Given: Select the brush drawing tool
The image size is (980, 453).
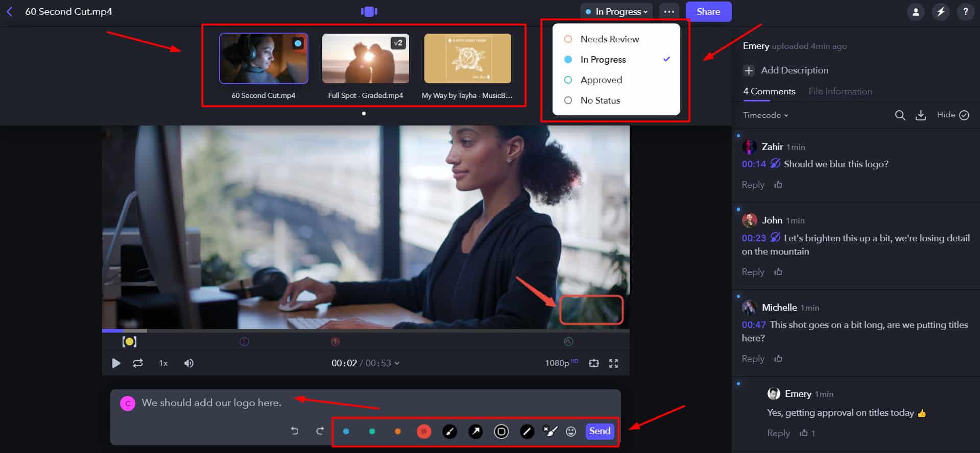Looking at the screenshot, I should [449, 432].
